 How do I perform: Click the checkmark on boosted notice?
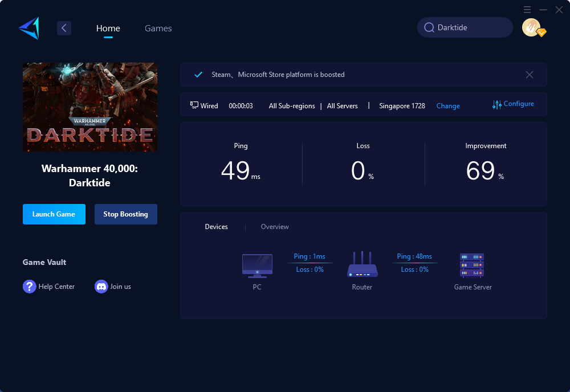pos(198,75)
